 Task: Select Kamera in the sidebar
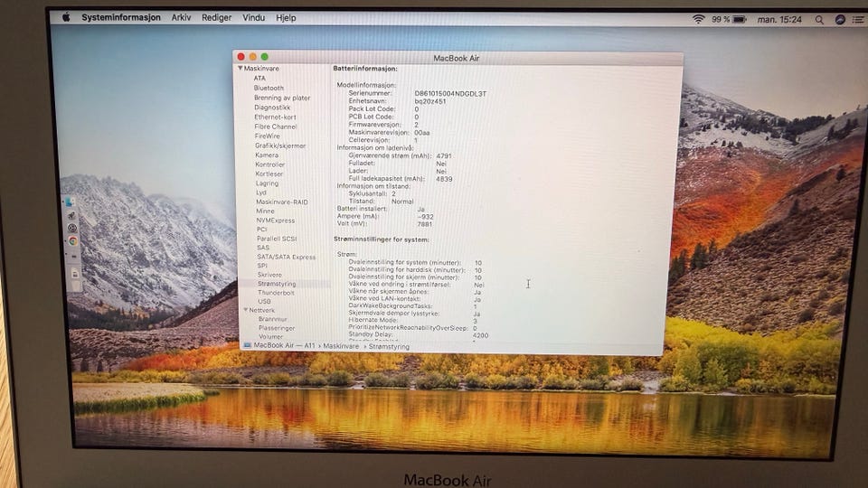click(267, 155)
